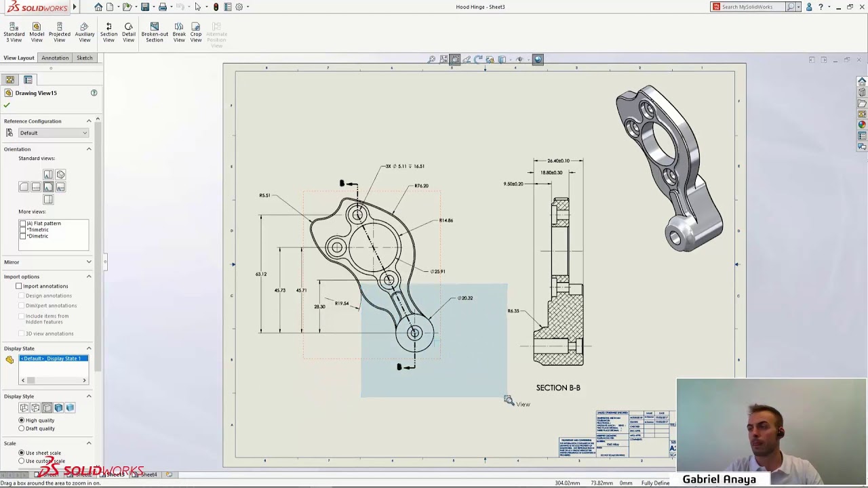Select Draft quality radio button

point(22,428)
